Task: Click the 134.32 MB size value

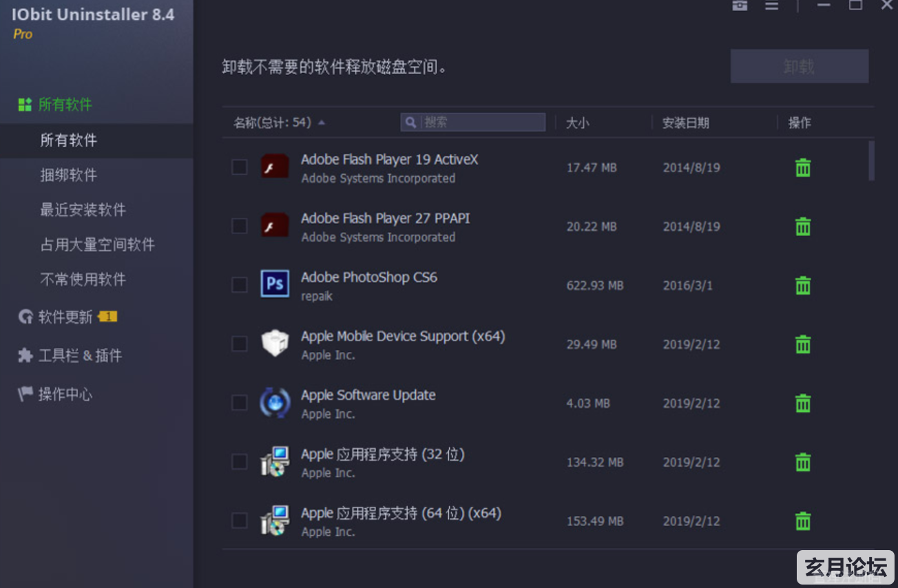Action: coord(595,462)
